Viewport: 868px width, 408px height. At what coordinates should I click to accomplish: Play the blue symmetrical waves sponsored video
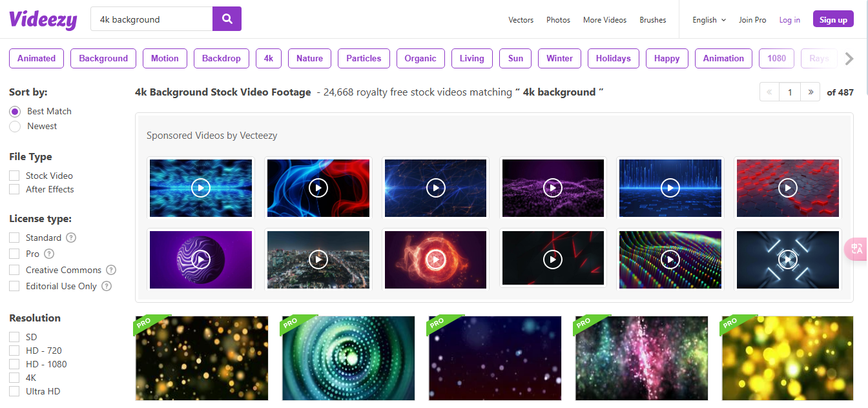(x=201, y=188)
